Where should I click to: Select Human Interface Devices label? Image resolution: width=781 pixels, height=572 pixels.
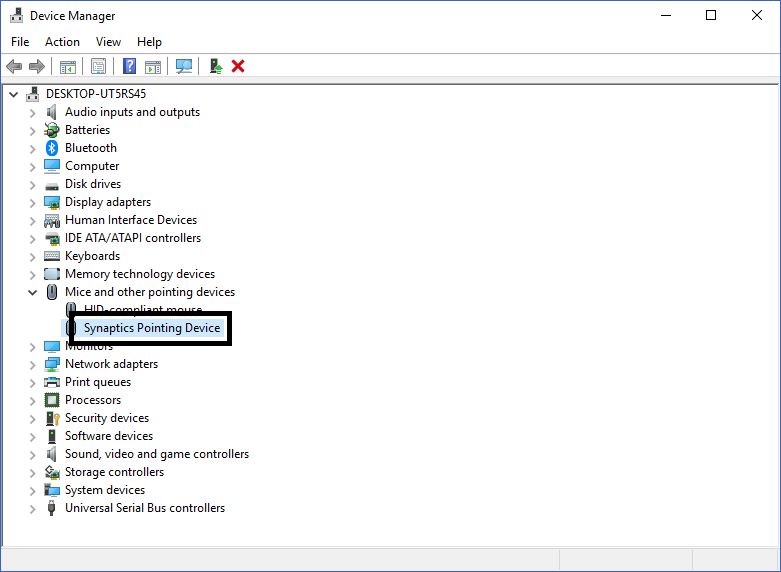point(131,220)
